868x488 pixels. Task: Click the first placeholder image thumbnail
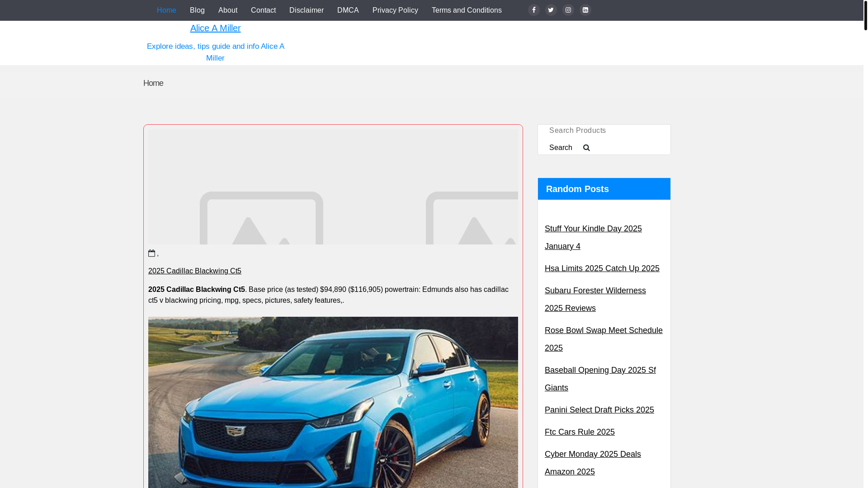261,218
